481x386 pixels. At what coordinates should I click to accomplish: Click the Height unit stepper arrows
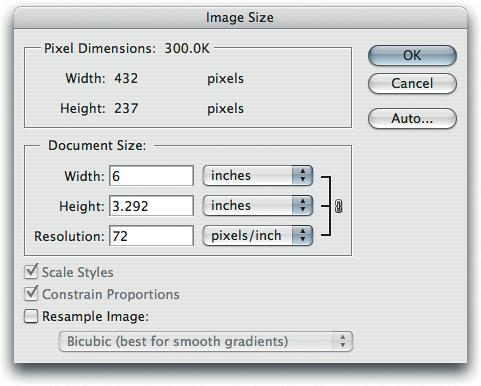(302, 205)
